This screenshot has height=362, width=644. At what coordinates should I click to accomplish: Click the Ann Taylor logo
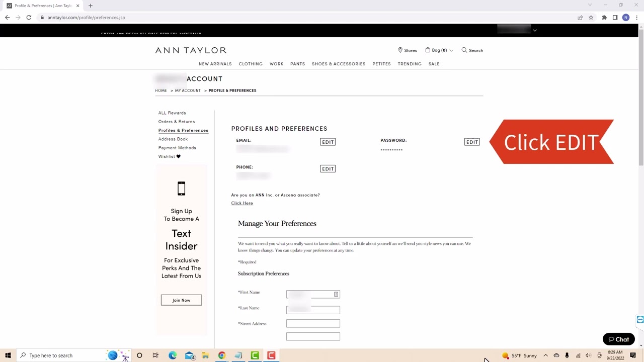pyautogui.click(x=191, y=50)
